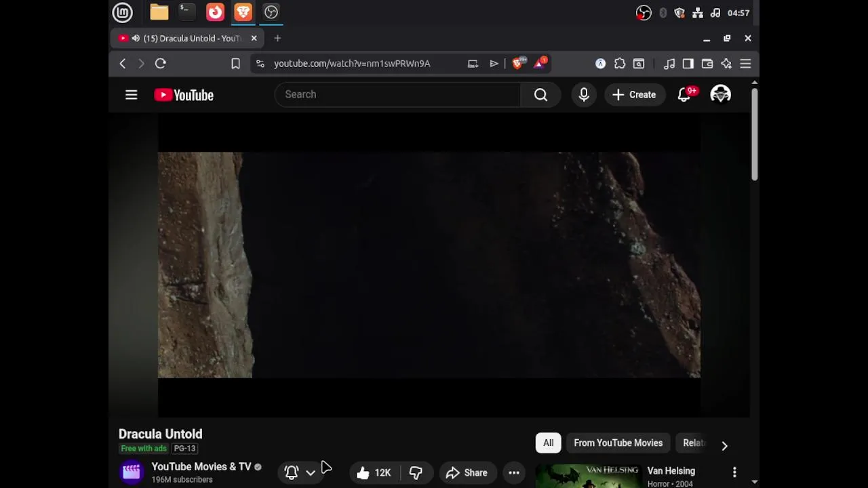The width and height of the screenshot is (868, 488).
Task: Expand the subscription notification dropdown
Action: coord(311,472)
